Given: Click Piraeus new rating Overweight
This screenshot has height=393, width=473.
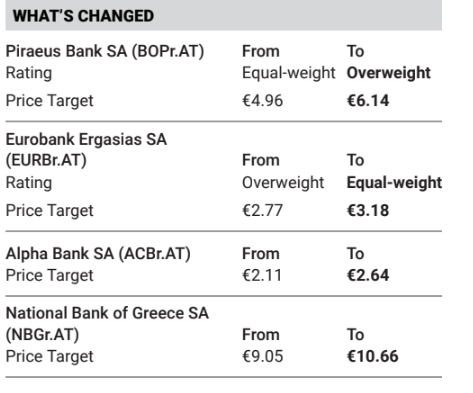Looking at the screenshot, I should pos(389,73).
